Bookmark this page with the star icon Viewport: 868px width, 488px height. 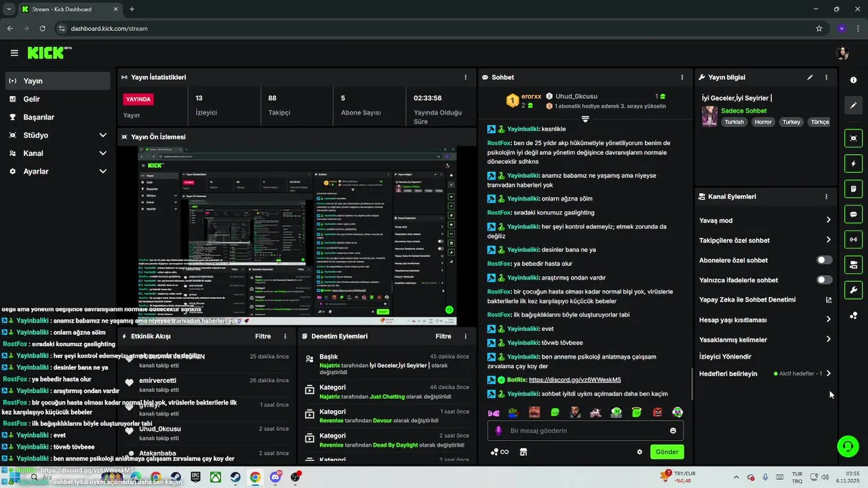tap(819, 28)
